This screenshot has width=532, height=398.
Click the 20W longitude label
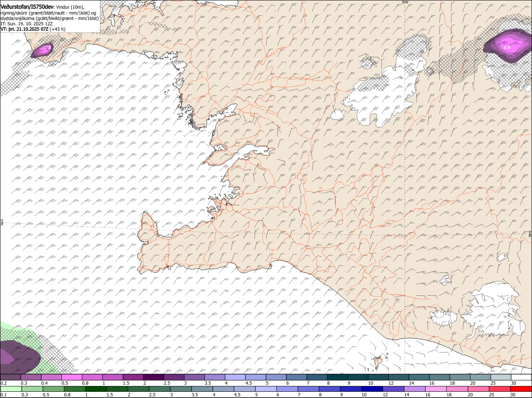pos(405,2)
